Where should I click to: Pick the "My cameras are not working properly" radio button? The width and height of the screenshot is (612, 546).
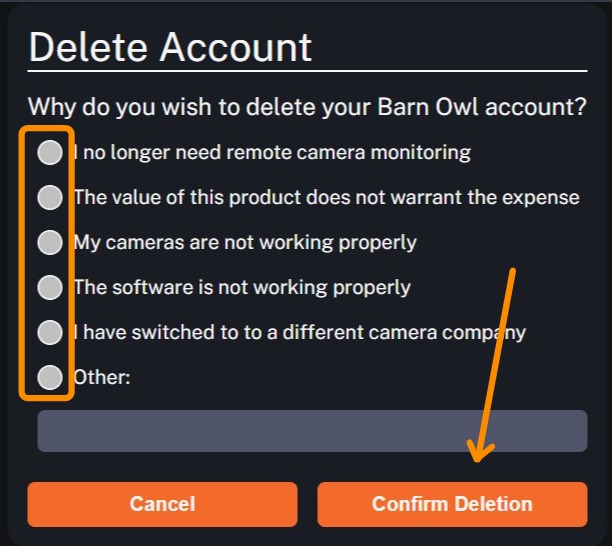click(49, 243)
